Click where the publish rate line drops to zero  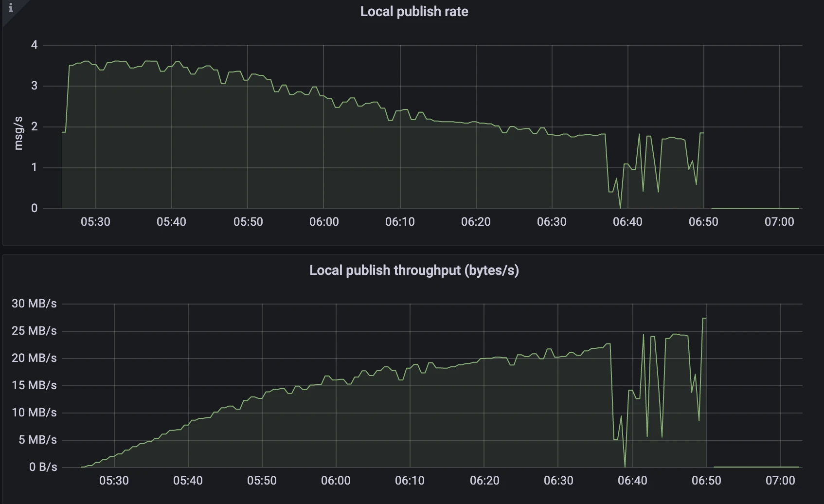(620, 208)
